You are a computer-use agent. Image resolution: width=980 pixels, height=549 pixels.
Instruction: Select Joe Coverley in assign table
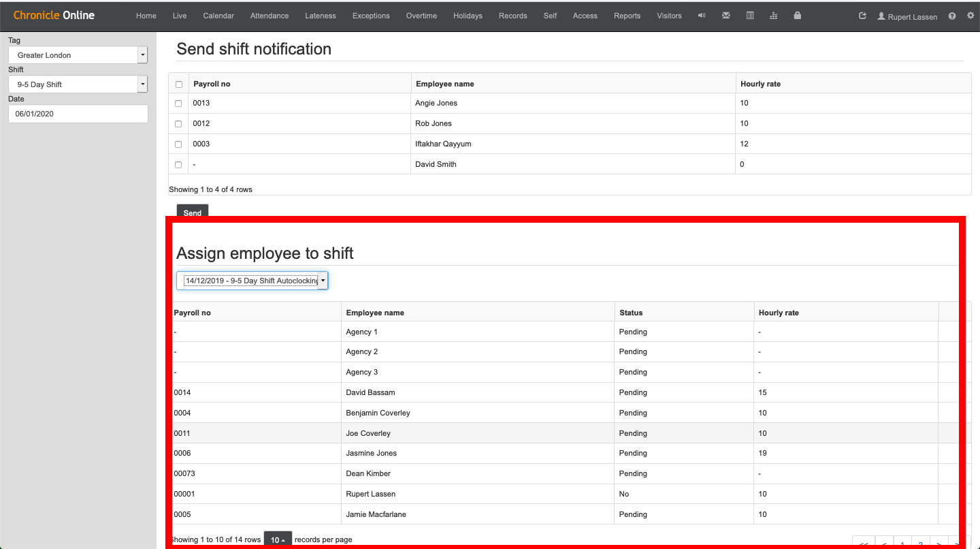pos(570,433)
